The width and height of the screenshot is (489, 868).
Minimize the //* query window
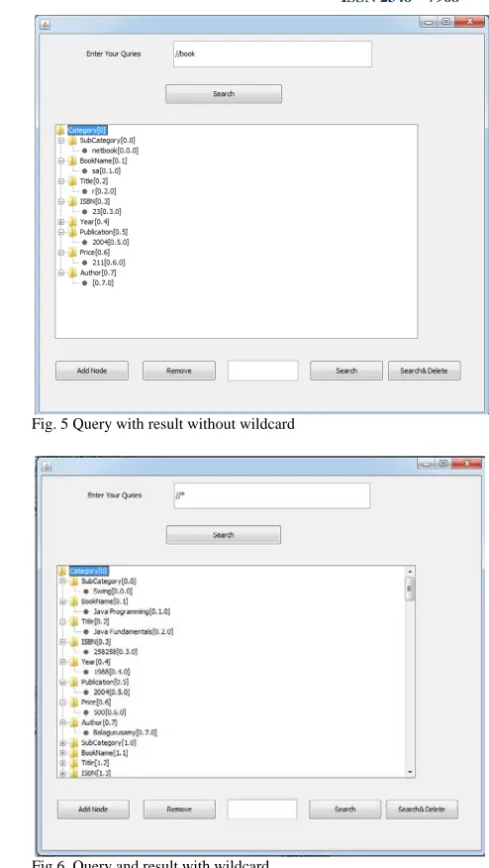pos(427,464)
